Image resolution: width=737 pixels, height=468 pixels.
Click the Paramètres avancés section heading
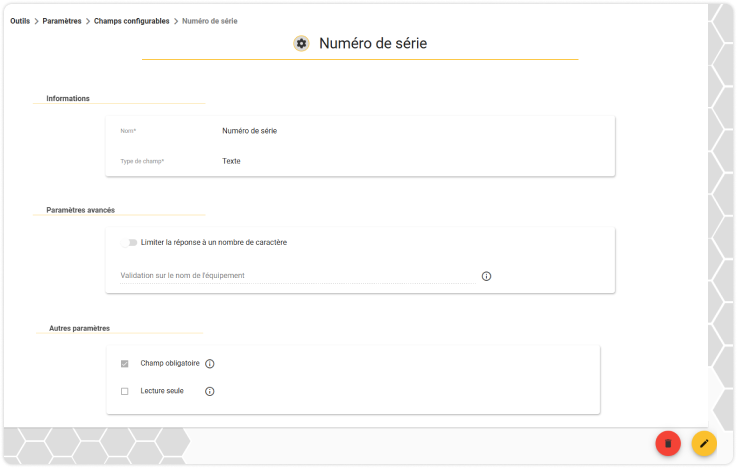80,210
